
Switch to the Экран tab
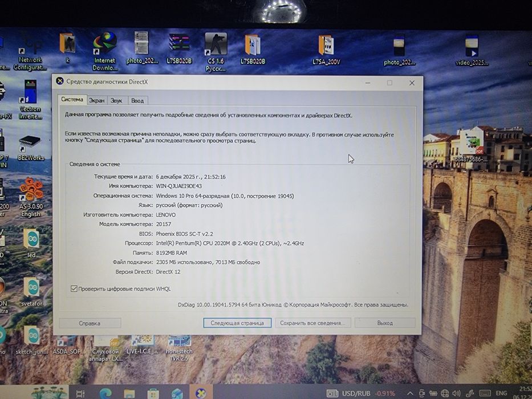[x=97, y=100]
